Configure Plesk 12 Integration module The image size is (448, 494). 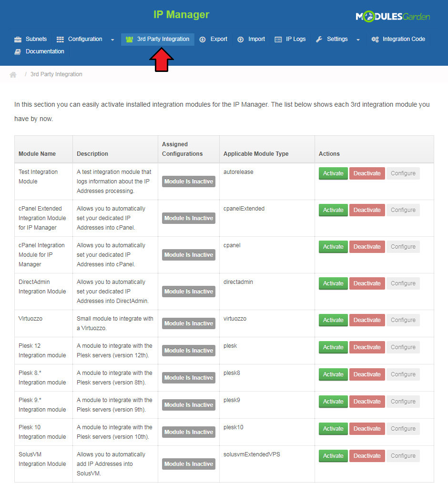(403, 347)
